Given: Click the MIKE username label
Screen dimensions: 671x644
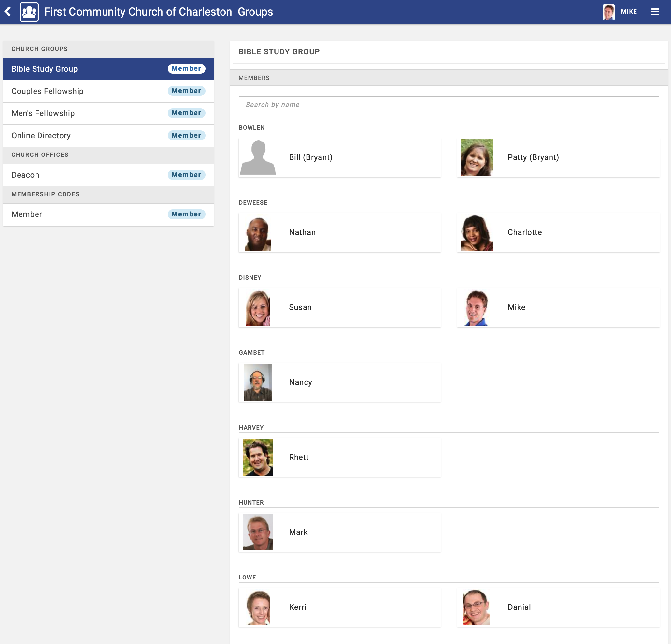Looking at the screenshot, I should [x=629, y=12].
